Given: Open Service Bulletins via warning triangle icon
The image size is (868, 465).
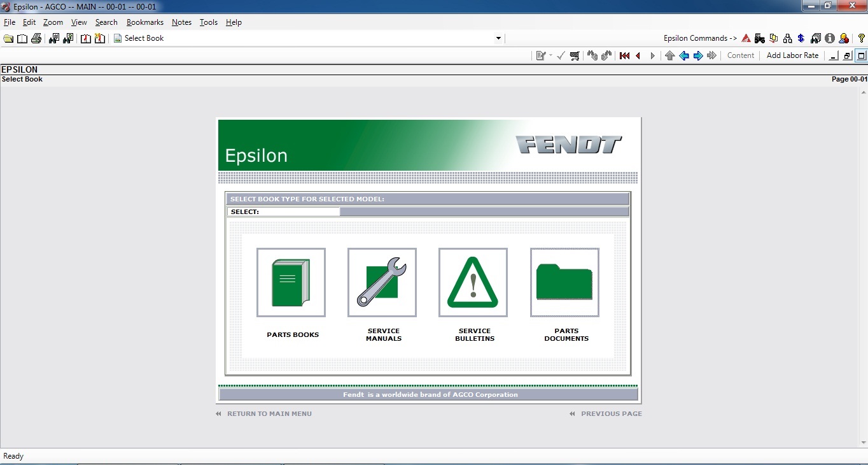Looking at the screenshot, I should [x=473, y=282].
